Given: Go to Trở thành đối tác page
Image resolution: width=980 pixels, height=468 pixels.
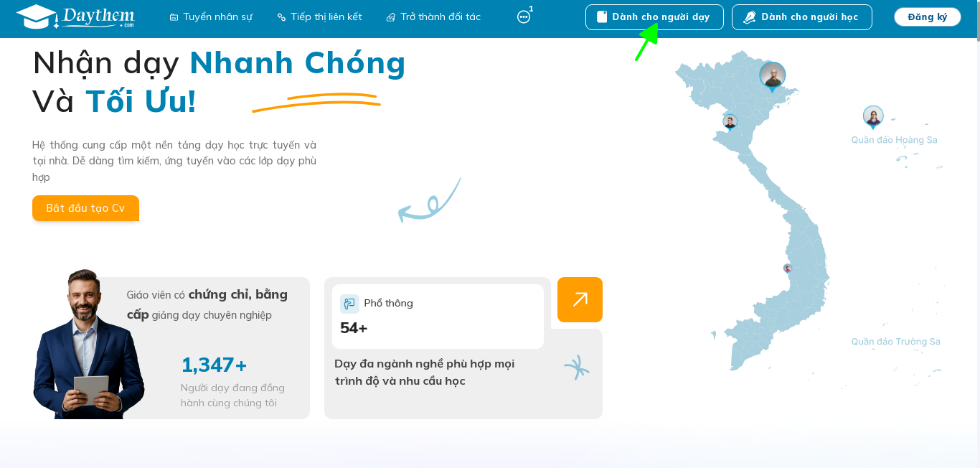Looking at the screenshot, I should pos(433,17).
